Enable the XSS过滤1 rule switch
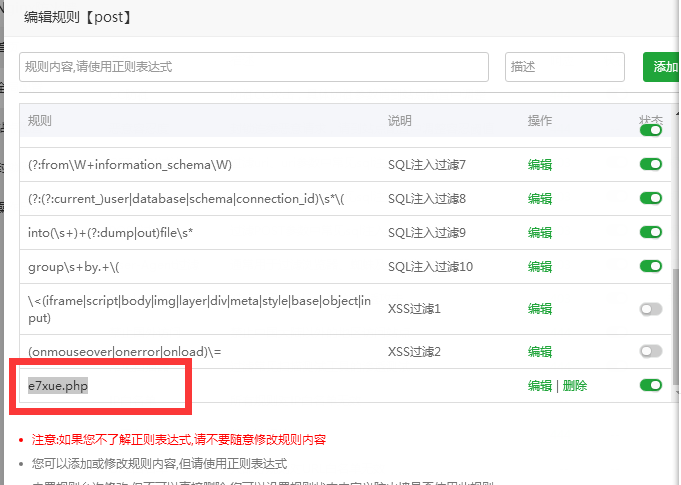 click(651, 309)
